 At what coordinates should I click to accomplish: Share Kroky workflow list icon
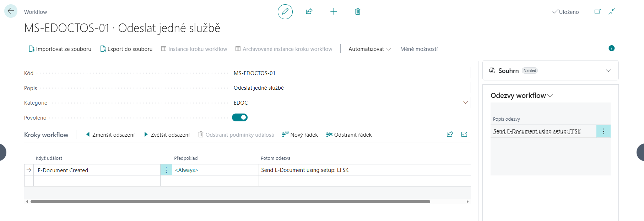point(450,134)
